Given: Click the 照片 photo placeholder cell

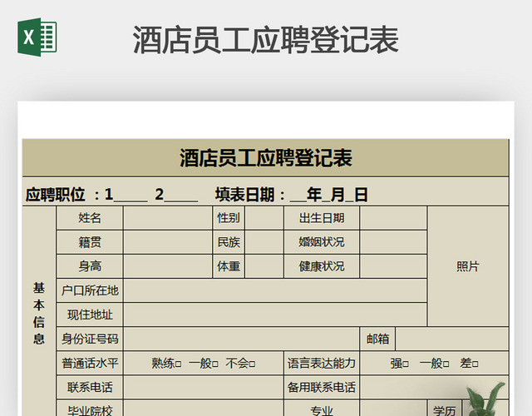Looking at the screenshot, I should [468, 266].
